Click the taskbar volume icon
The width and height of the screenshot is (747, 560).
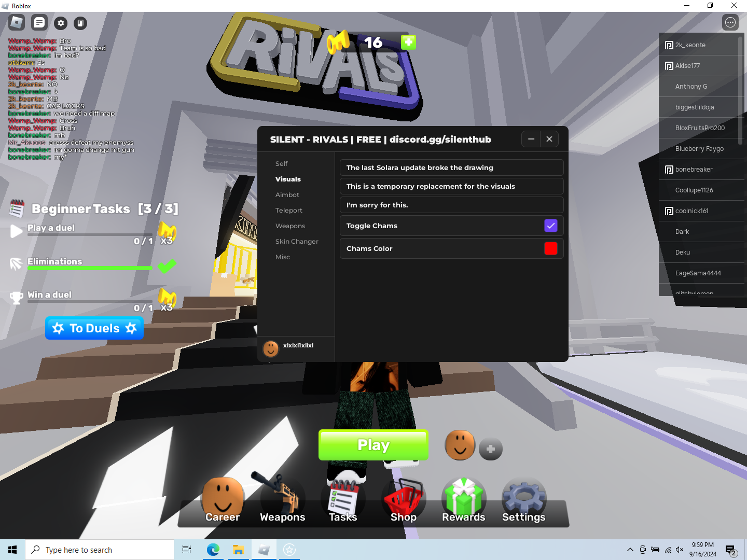(x=680, y=550)
